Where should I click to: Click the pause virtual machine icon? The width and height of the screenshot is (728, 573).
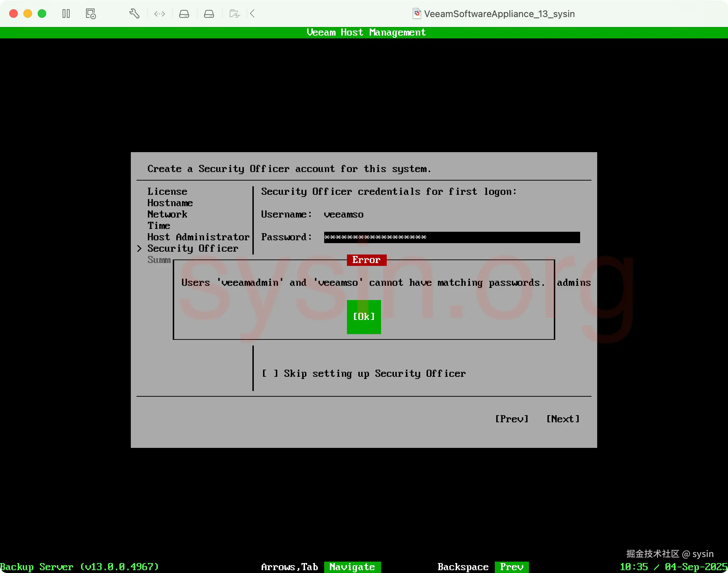(x=66, y=14)
